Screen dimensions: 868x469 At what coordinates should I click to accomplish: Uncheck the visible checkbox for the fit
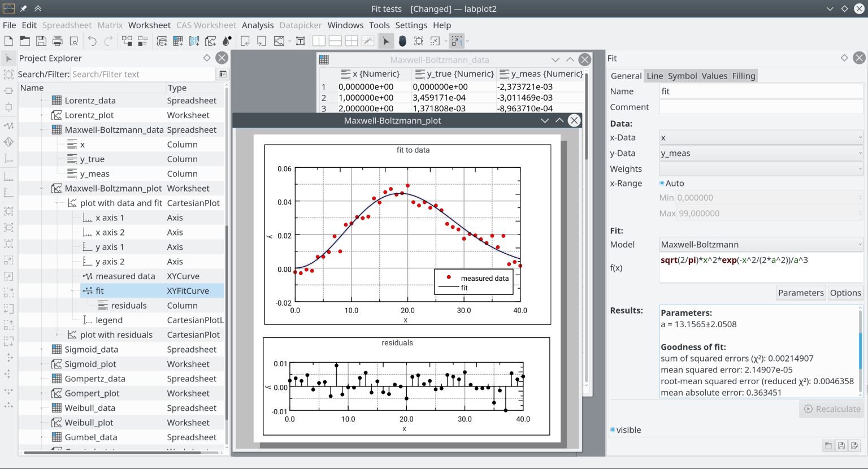click(613, 430)
